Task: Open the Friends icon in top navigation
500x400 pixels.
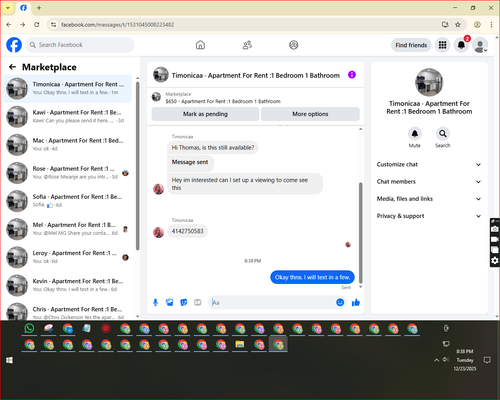Action: pyautogui.click(x=247, y=45)
